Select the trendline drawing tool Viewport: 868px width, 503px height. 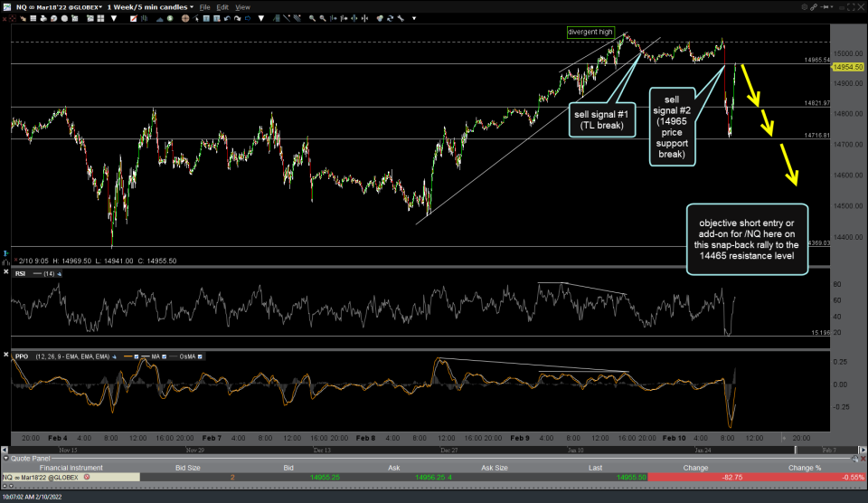(x=287, y=18)
